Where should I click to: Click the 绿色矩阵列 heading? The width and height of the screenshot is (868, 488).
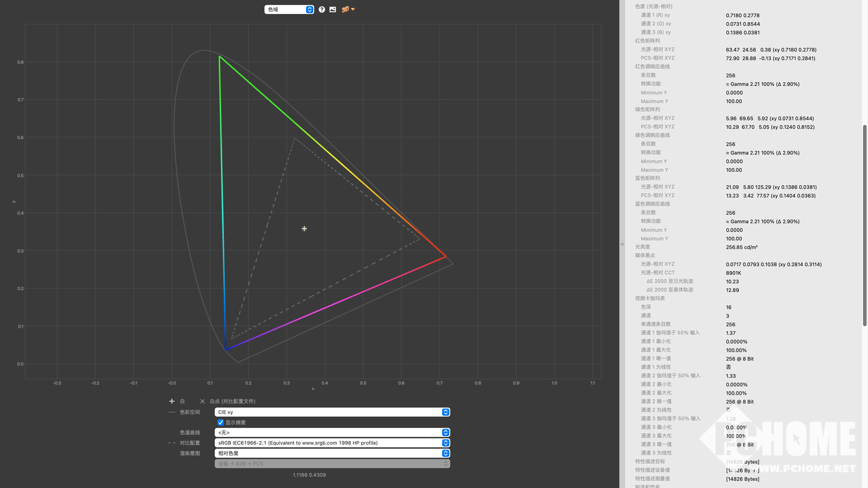pyautogui.click(x=647, y=109)
